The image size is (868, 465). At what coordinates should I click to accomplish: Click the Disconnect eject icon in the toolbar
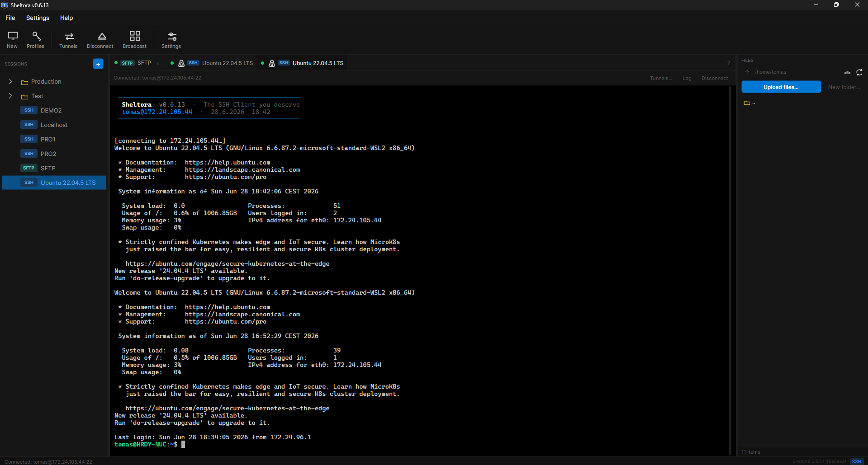point(102,36)
